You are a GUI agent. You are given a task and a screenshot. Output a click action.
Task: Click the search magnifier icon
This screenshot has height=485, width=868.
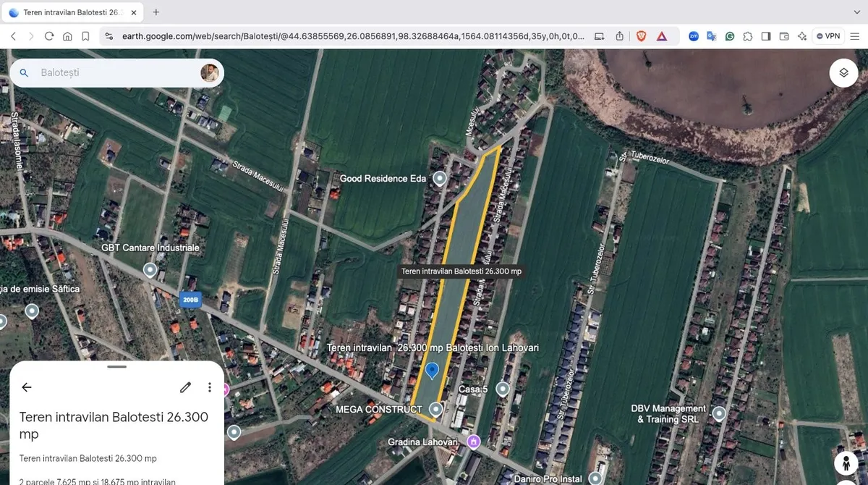click(24, 73)
